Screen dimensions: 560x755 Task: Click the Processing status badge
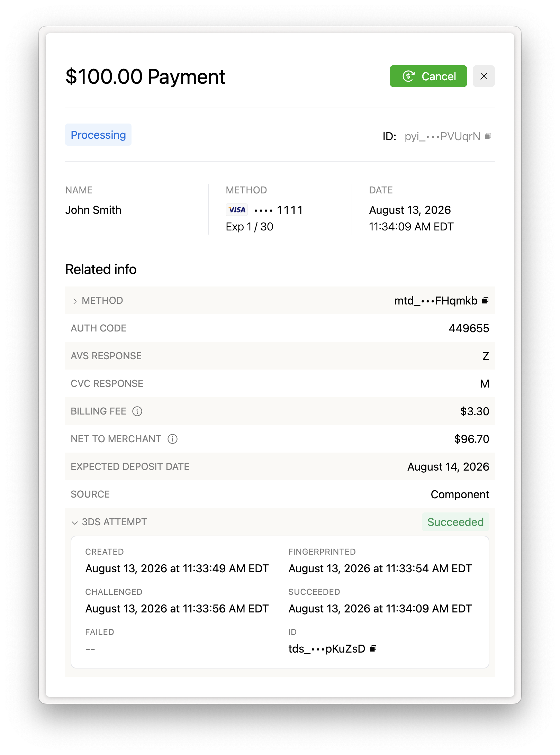[x=98, y=135]
